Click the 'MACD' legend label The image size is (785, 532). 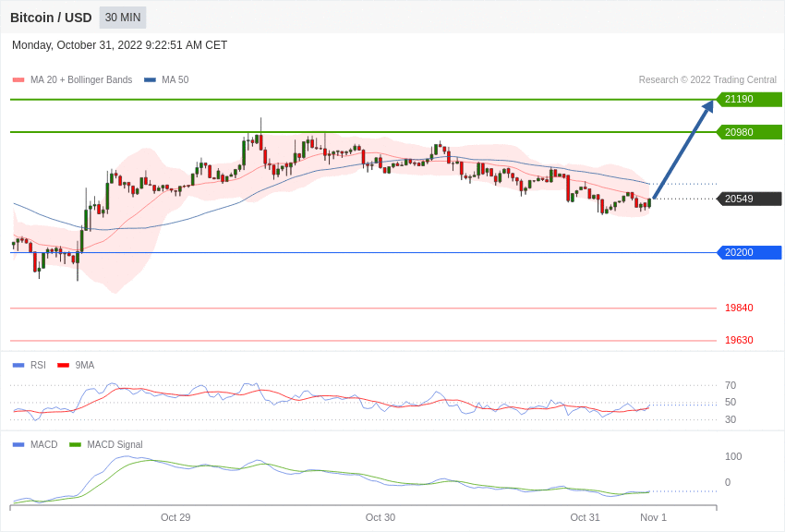tap(44, 444)
